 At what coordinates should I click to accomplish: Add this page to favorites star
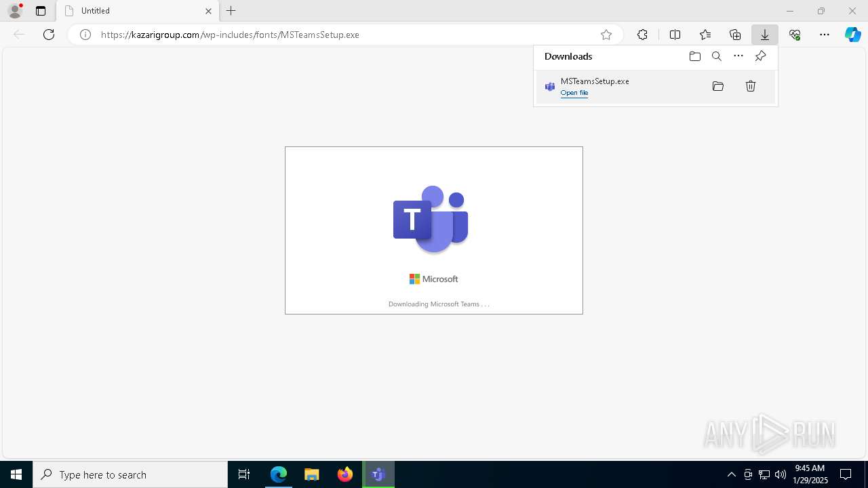pyautogui.click(x=606, y=35)
